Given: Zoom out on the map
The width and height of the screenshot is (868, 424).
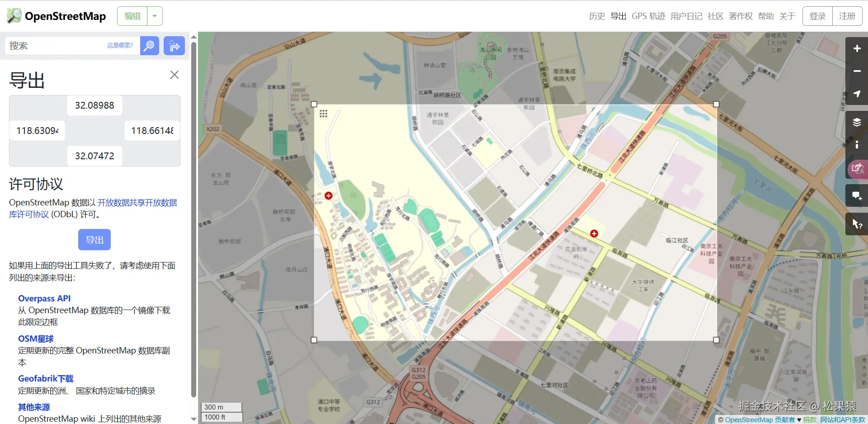Looking at the screenshot, I should (x=857, y=71).
